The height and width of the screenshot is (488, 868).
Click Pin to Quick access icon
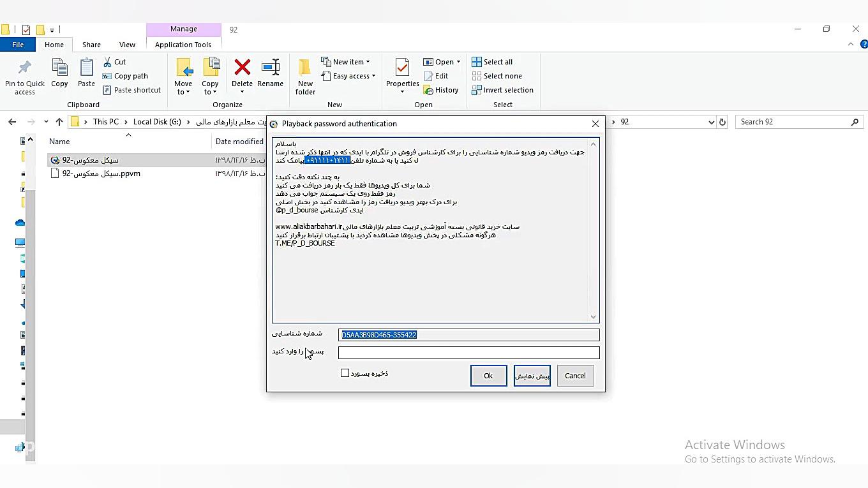click(25, 68)
